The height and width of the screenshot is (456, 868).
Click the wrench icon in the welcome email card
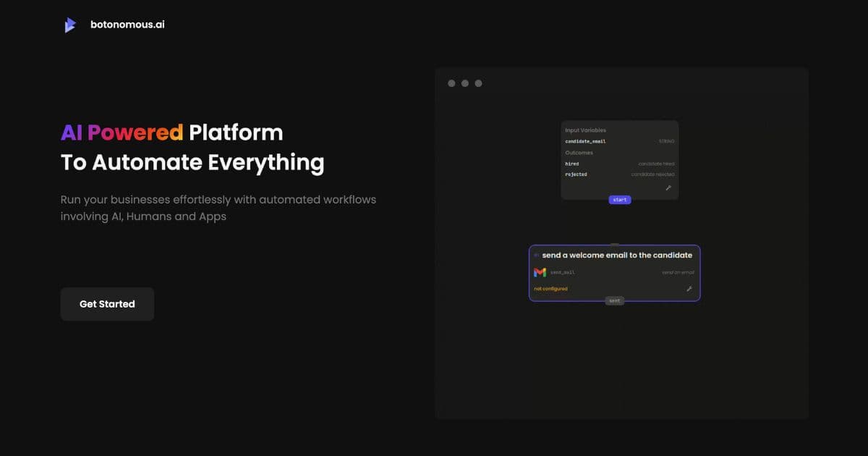tap(689, 289)
